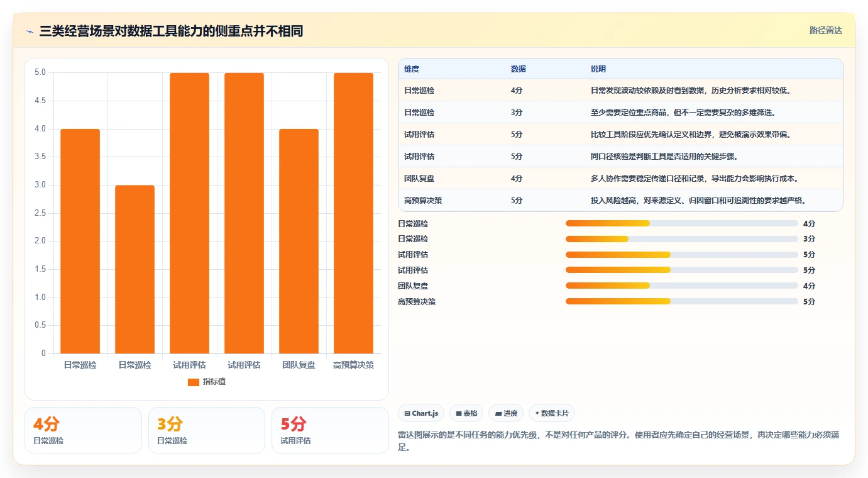Select the 日常巡检 4分 progress bar
The image size is (868, 478).
[682, 223]
